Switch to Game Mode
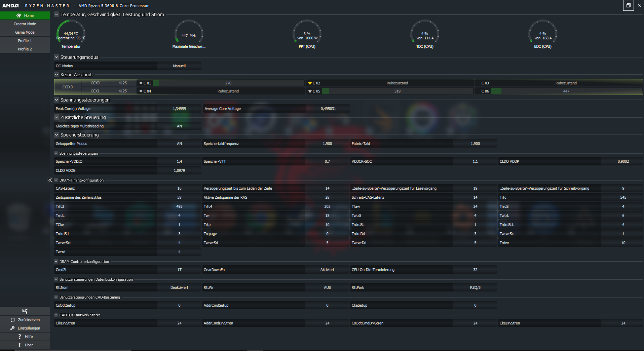This screenshot has height=351, width=644. pos(25,32)
